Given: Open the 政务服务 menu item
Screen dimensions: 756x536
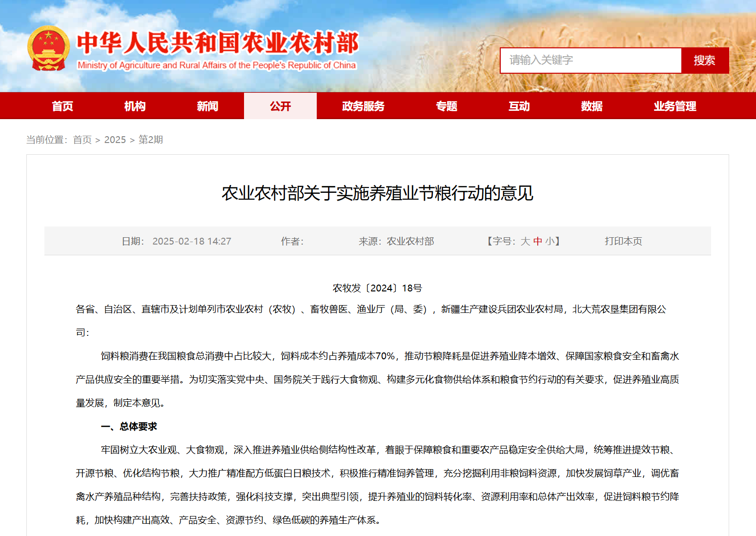Looking at the screenshot, I should click(363, 106).
